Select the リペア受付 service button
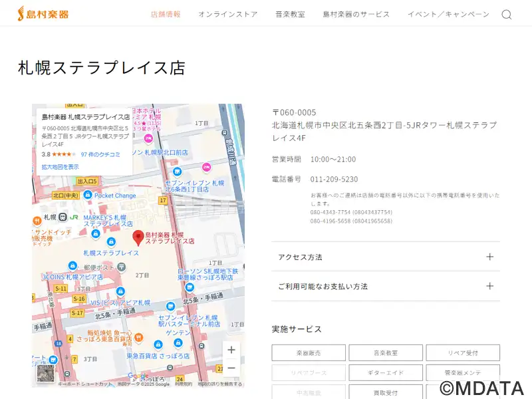 (x=463, y=353)
